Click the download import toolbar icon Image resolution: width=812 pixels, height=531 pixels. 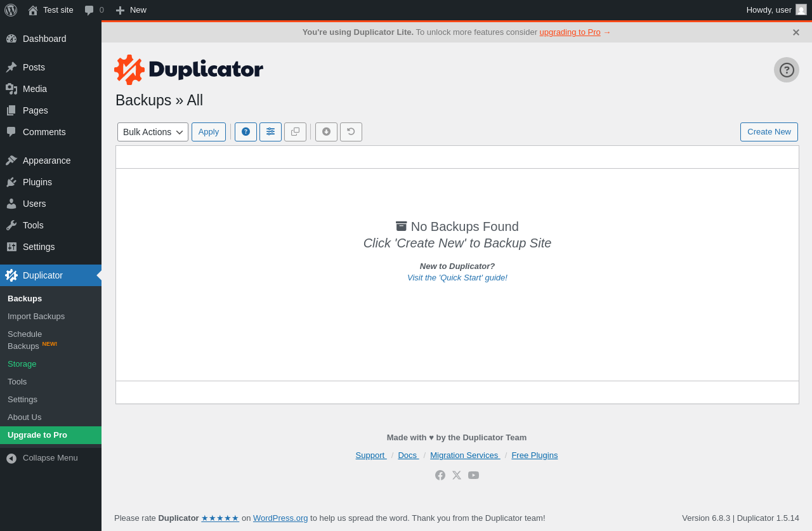tap(326, 132)
